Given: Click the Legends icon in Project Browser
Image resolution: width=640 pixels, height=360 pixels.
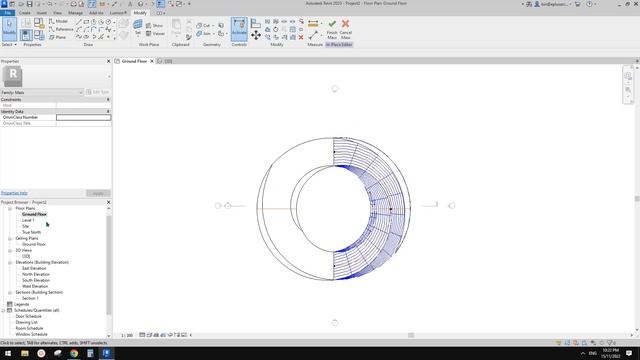Looking at the screenshot, I should (x=10, y=304).
